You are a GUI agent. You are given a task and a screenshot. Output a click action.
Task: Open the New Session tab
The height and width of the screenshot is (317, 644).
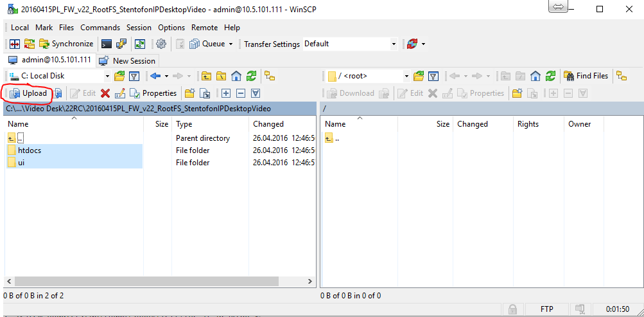tap(128, 61)
